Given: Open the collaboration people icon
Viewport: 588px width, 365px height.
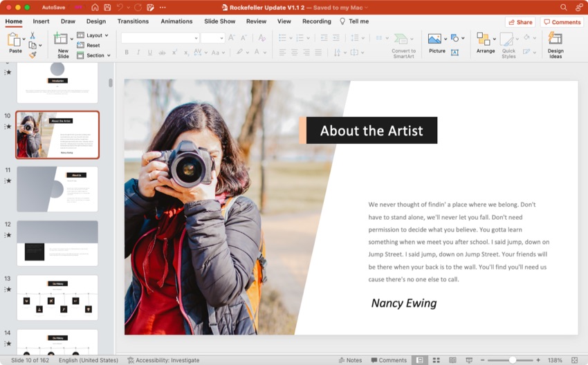Looking at the screenshot, I should click(x=580, y=7).
